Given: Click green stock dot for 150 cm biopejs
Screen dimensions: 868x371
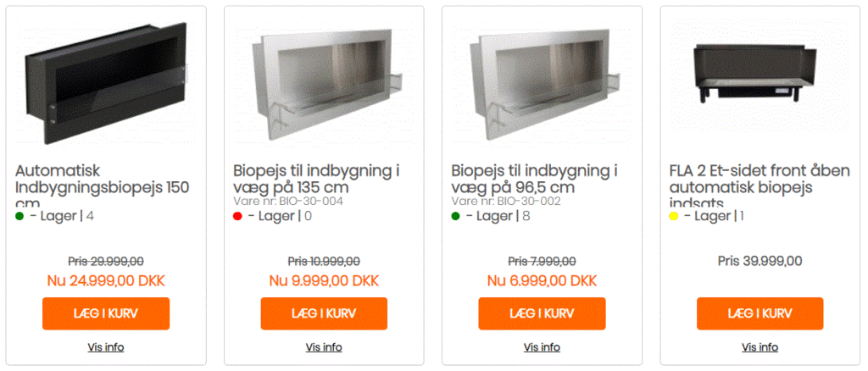Looking at the screenshot, I should (x=19, y=216).
